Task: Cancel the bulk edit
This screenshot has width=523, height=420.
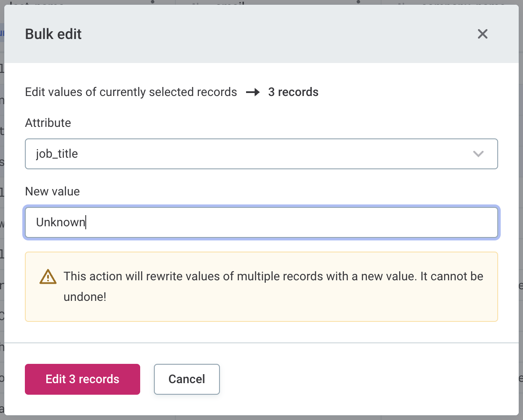Action: pos(186,379)
